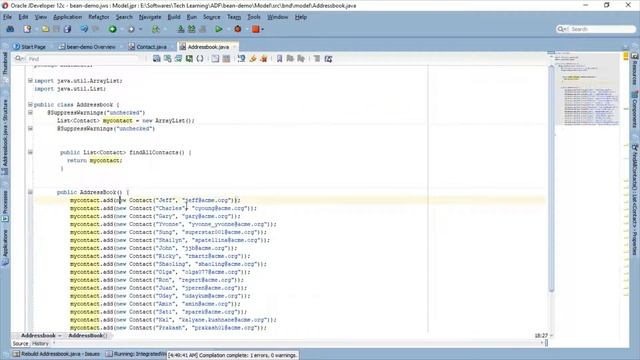Click the clear highlights icon in editor toolbar

pos(264,59)
